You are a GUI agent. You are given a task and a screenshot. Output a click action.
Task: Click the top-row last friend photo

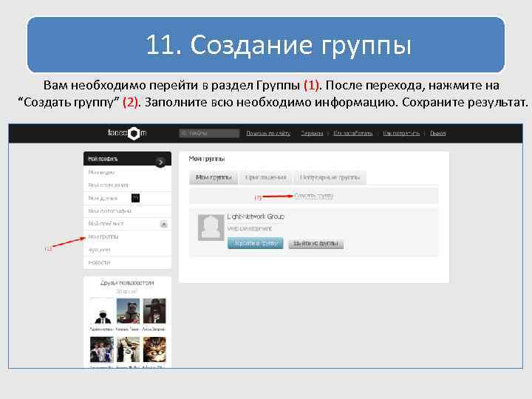154,311
